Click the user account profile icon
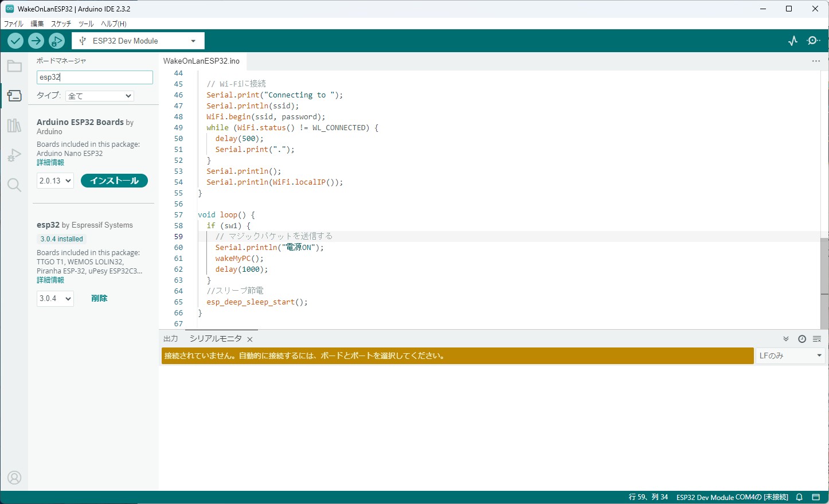Viewport: 829px width, 504px height. click(14, 478)
